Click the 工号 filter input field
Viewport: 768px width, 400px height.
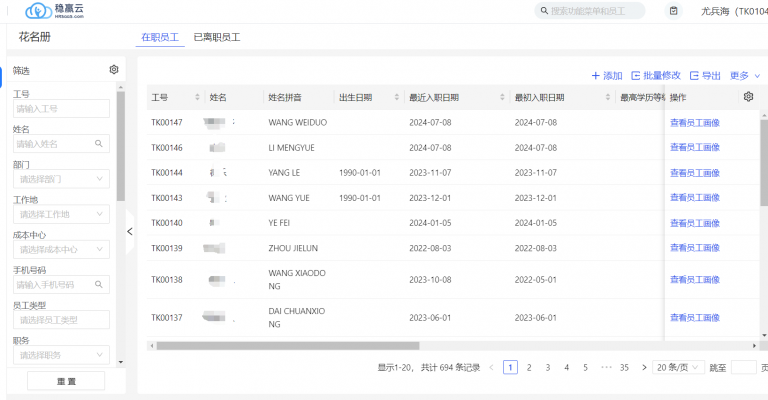[61, 109]
